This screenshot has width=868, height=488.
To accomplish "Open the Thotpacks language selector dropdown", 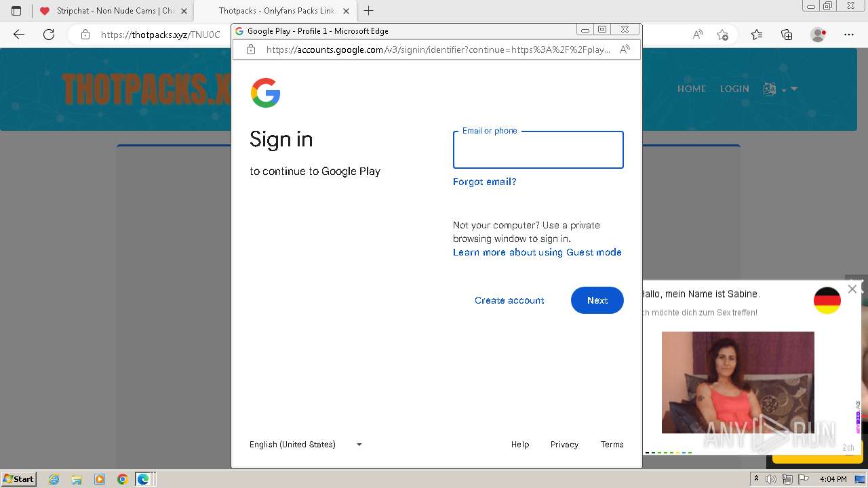I will [x=780, y=89].
